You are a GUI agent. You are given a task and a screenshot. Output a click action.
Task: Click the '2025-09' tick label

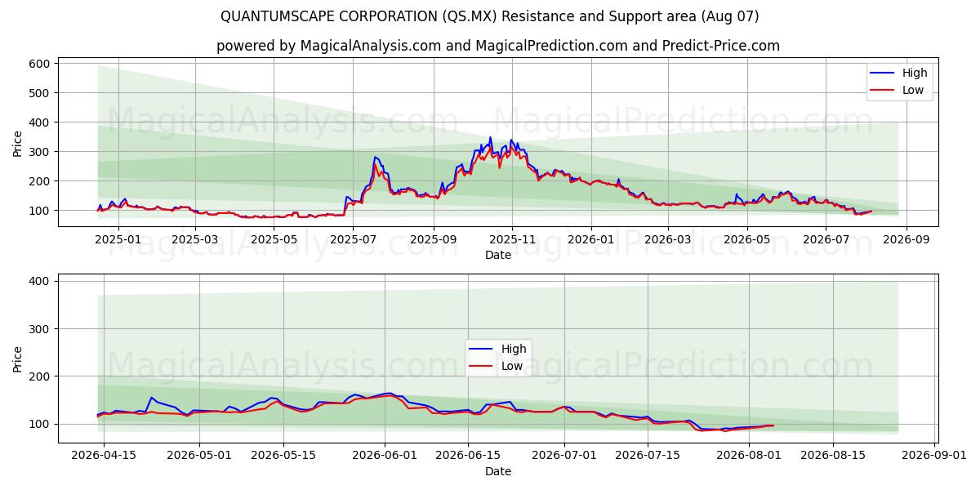433,239
